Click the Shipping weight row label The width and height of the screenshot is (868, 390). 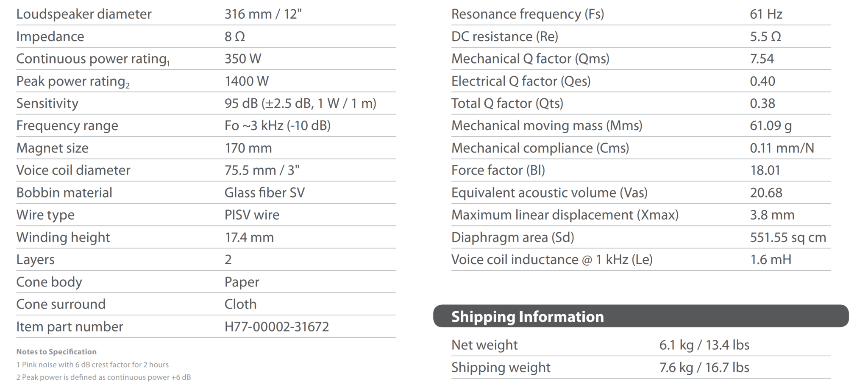pos(501,368)
